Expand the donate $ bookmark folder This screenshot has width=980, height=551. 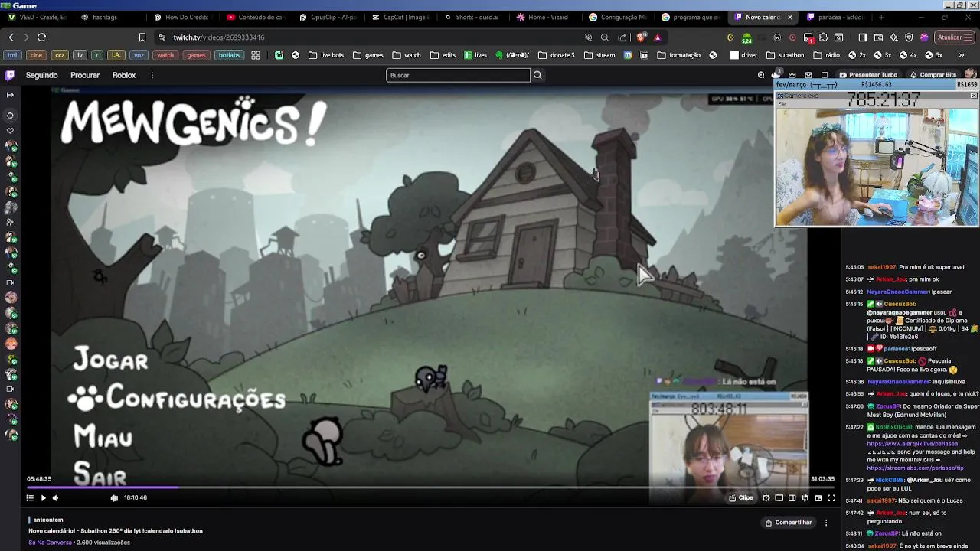[557, 55]
